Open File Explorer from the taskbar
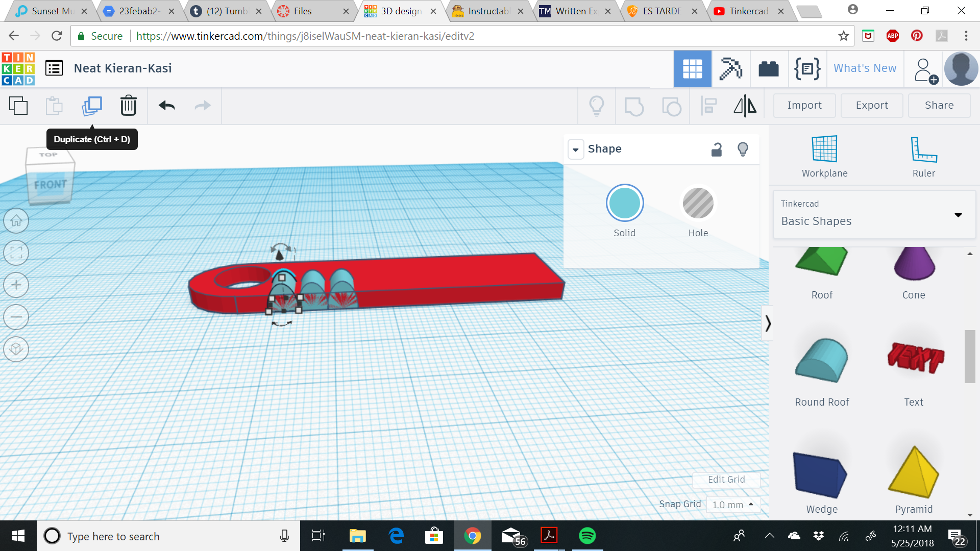The width and height of the screenshot is (980, 551). 357,536
